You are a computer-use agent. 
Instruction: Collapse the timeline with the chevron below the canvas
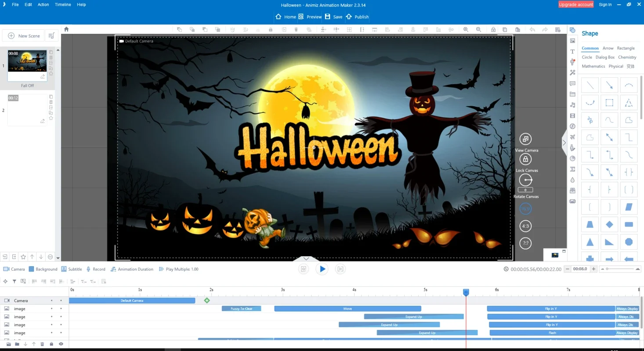coord(306,259)
